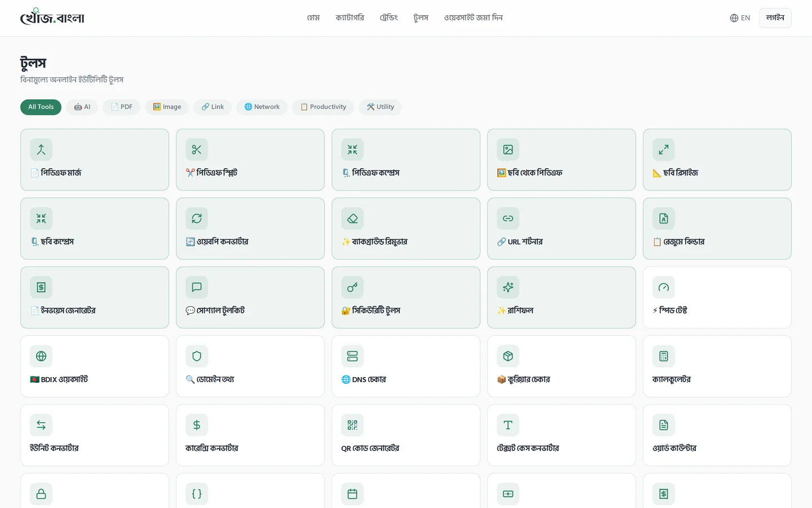The image size is (812, 508).
Task: Click the calculator icon for ক্যালকুলেটর
Action: pyautogui.click(x=664, y=356)
